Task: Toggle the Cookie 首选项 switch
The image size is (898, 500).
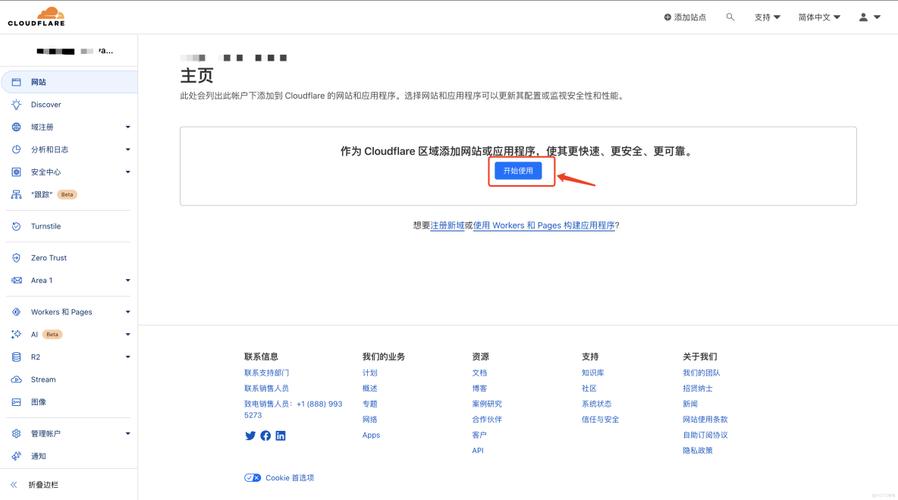Action: (253, 478)
